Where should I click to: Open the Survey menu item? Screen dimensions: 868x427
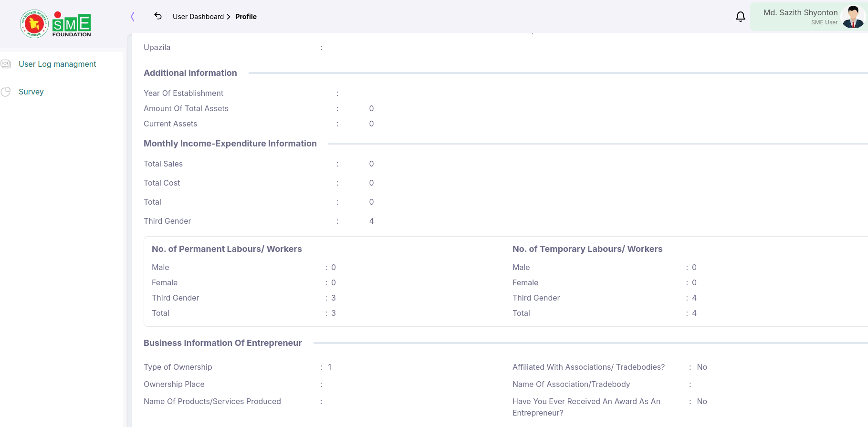(x=31, y=92)
